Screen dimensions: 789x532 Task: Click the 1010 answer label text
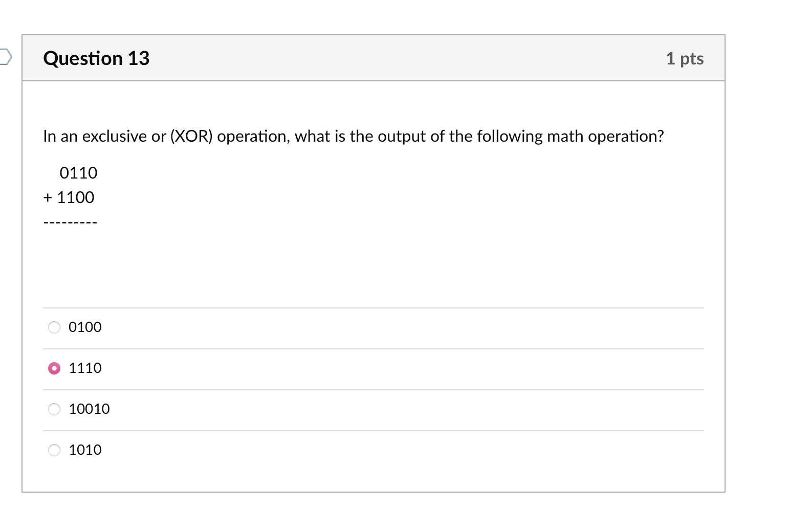(85, 450)
